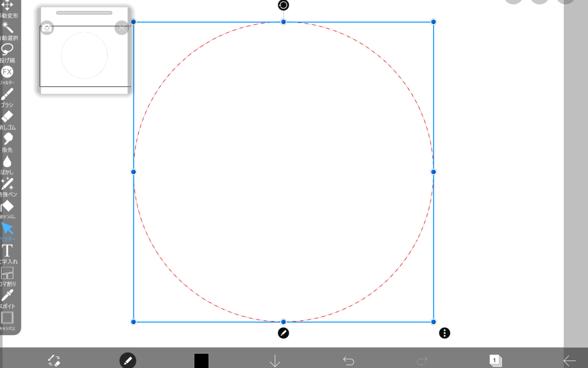Click the bottom-right corner handle of the box
Screen dimensions: 588x368
click(433, 322)
